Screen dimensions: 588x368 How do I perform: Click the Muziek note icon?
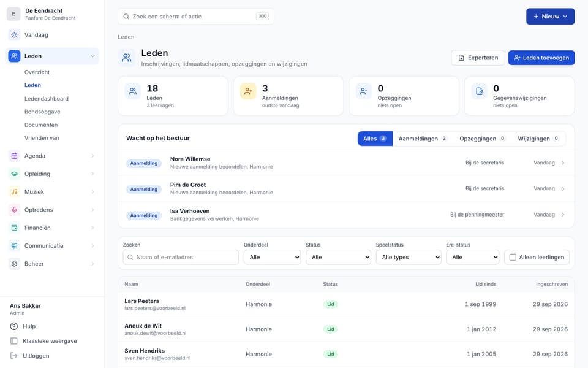tap(14, 192)
